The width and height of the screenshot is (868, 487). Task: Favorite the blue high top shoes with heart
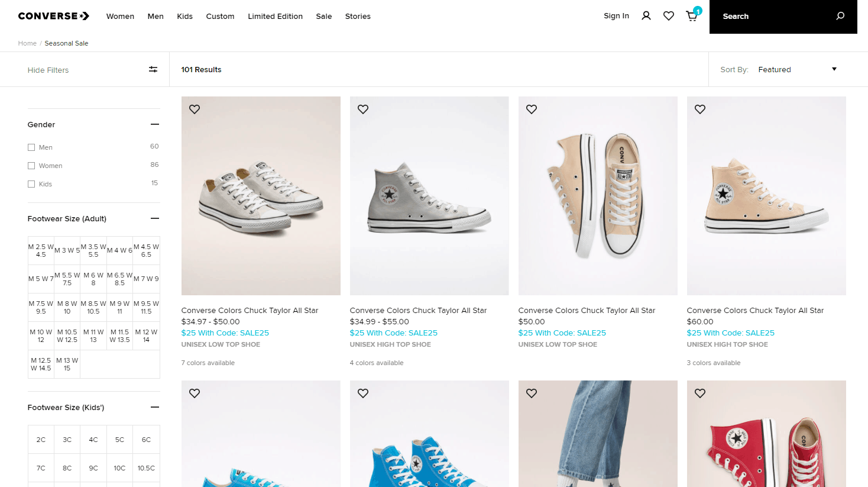pyautogui.click(x=363, y=393)
